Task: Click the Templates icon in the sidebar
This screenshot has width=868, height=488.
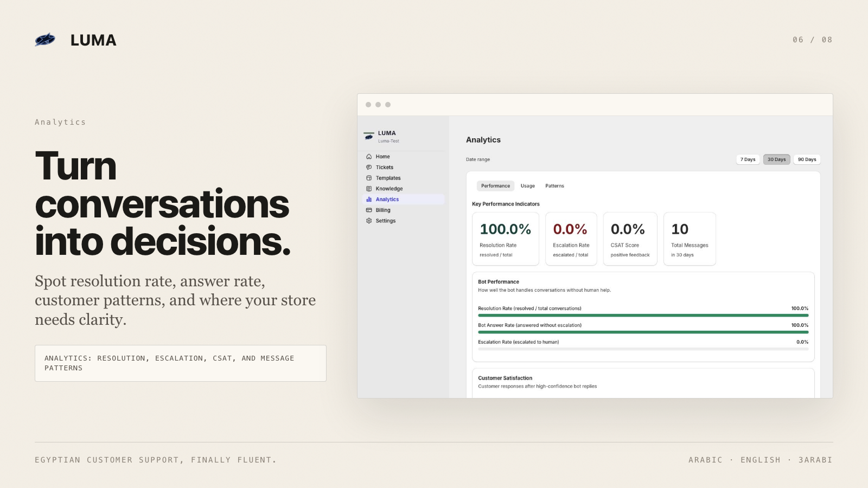Action: pyautogui.click(x=369, y=178)
